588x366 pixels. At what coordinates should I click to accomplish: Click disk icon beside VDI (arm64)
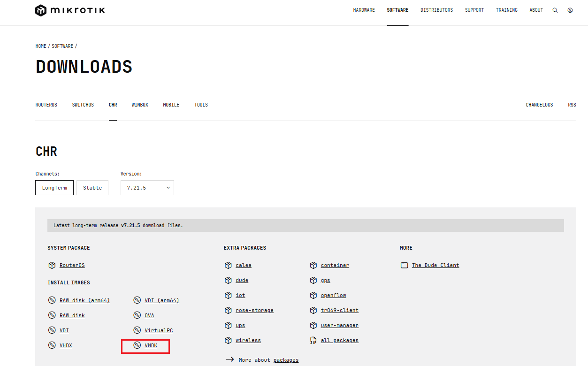pos(137,300)
